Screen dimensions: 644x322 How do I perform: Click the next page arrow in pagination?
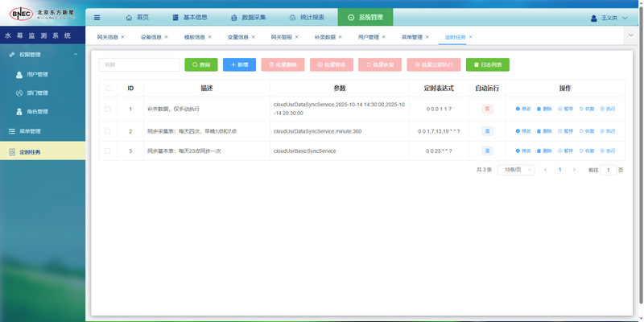(574, 170)
